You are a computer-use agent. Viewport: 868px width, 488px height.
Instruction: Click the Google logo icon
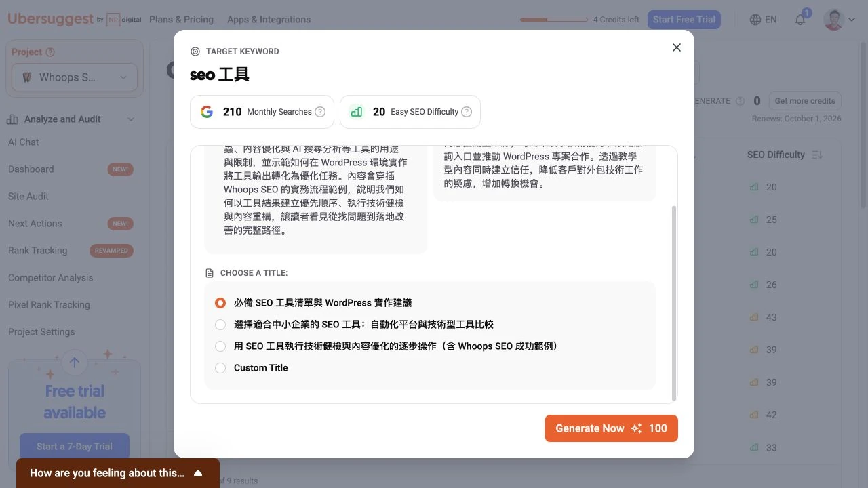point(207,112)
